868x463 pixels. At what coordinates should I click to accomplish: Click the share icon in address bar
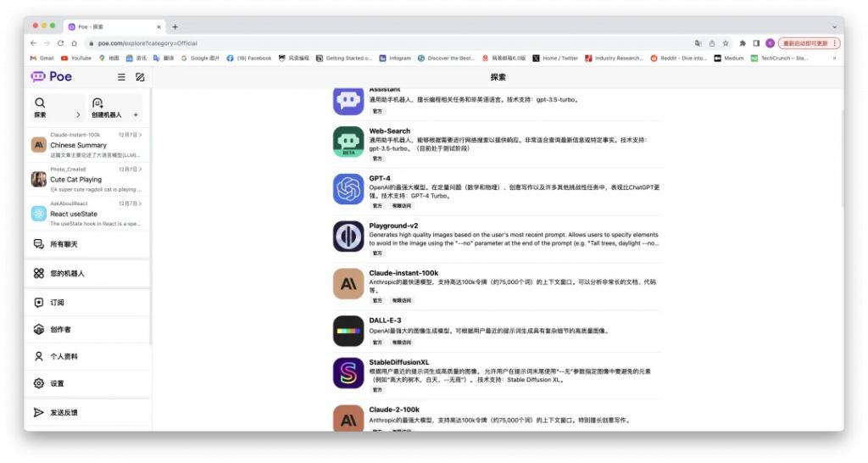click(712, 43)
